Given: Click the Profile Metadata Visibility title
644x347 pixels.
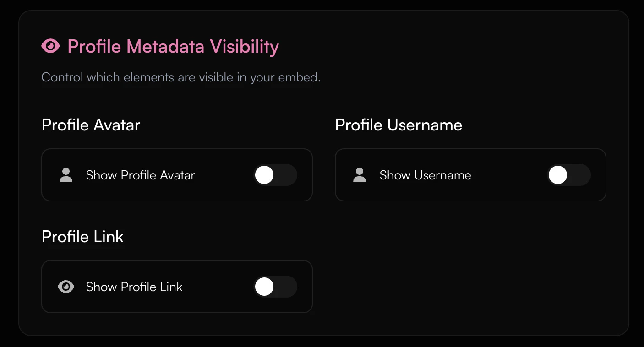Looking at the screenshot, I should (173, 46).
